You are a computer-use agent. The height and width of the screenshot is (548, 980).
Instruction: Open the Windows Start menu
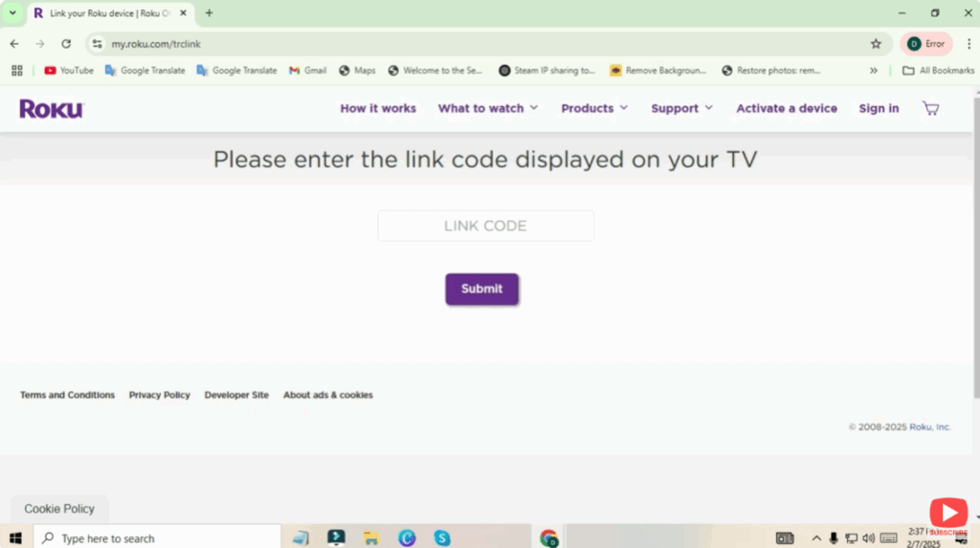15,538
